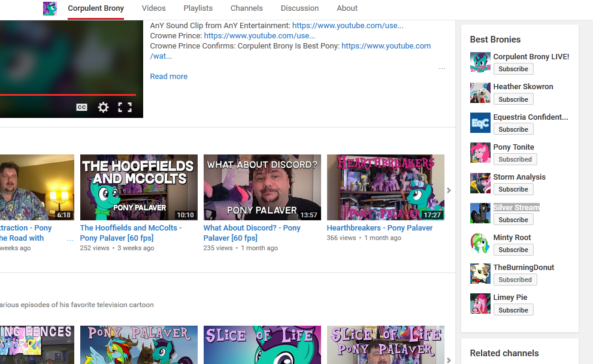Open the video player settings gear
The height and width of the screenshot is (364, 593).
click(x=103, y=107)
